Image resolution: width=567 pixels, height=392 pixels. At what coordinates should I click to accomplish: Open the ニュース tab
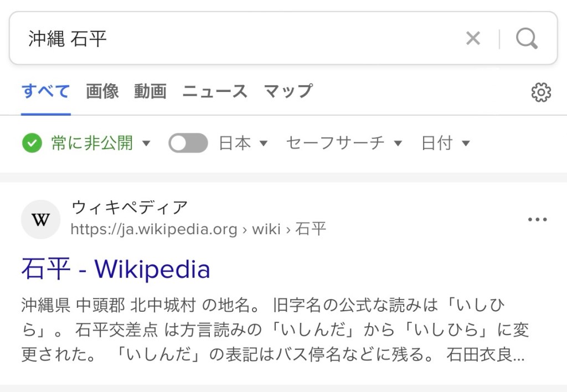215,91
